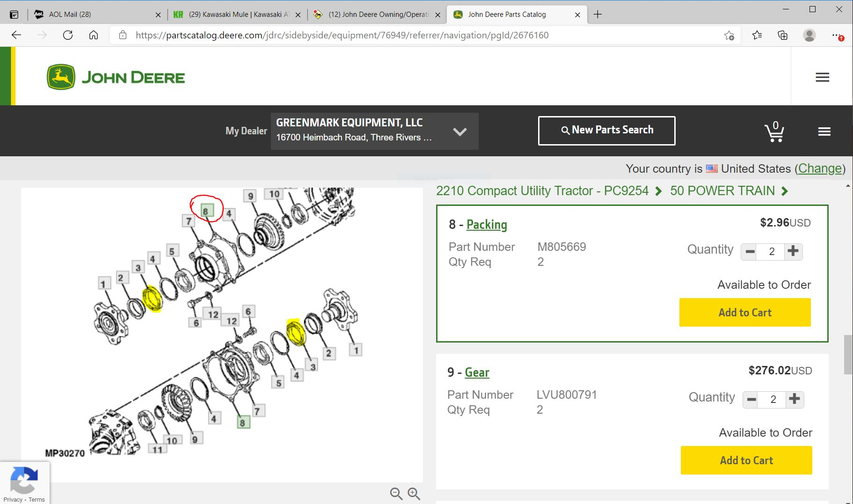
Task: Zoom out the parts diagram
Action: click(x=396, y=494)
